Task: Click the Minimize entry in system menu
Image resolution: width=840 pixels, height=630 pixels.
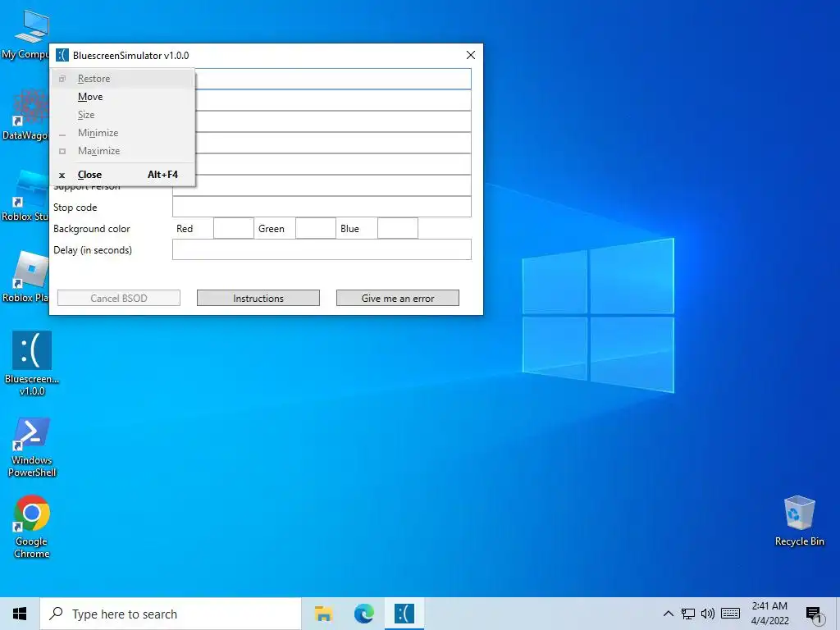Action: (x=123, y=133)
